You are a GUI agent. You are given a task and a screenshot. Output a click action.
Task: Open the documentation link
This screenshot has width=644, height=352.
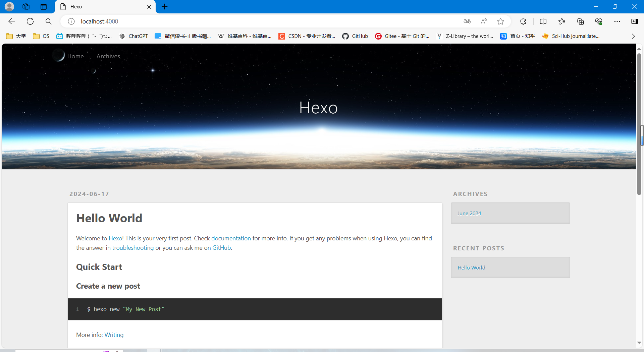coord(231,238)
